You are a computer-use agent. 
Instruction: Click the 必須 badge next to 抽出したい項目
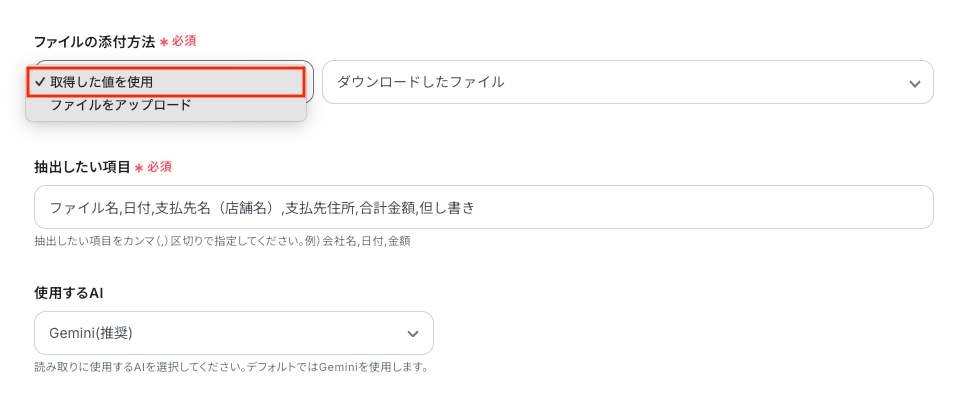tap(160, 167)
